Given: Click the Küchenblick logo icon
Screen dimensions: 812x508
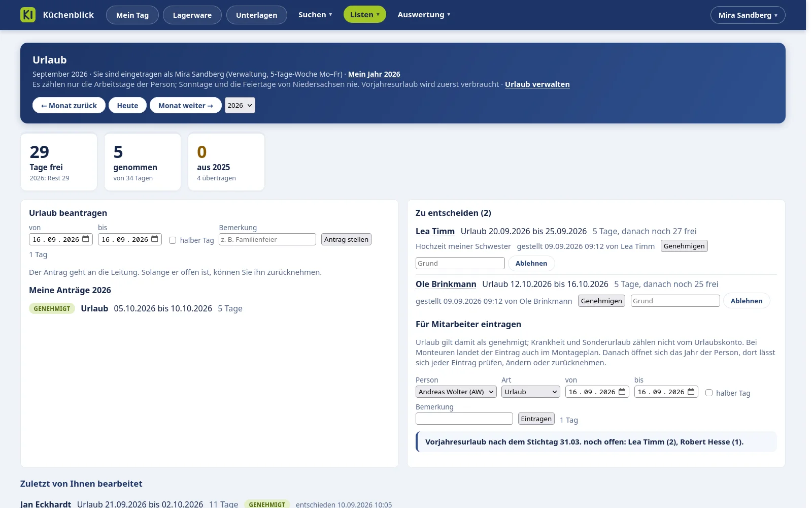Looking at the screenshot, I should (x=28, y=15).
